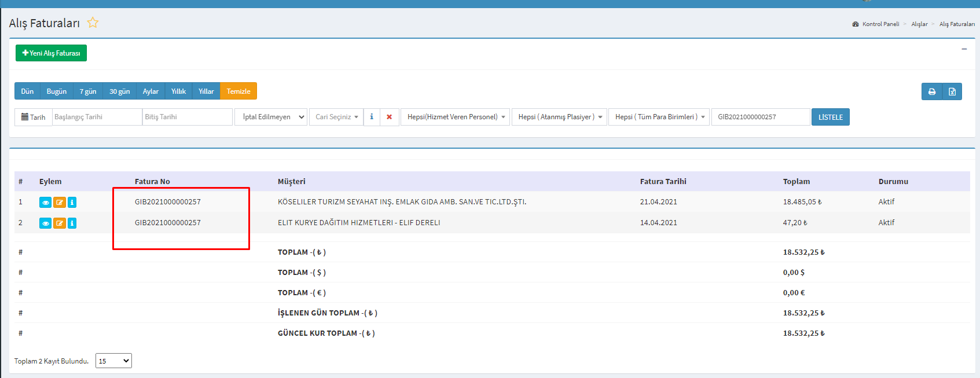Expand the Cari Seçiniz dropdown
Image resolution: width=980 pixels, height=378 pixels.
(x=336, y=117)
